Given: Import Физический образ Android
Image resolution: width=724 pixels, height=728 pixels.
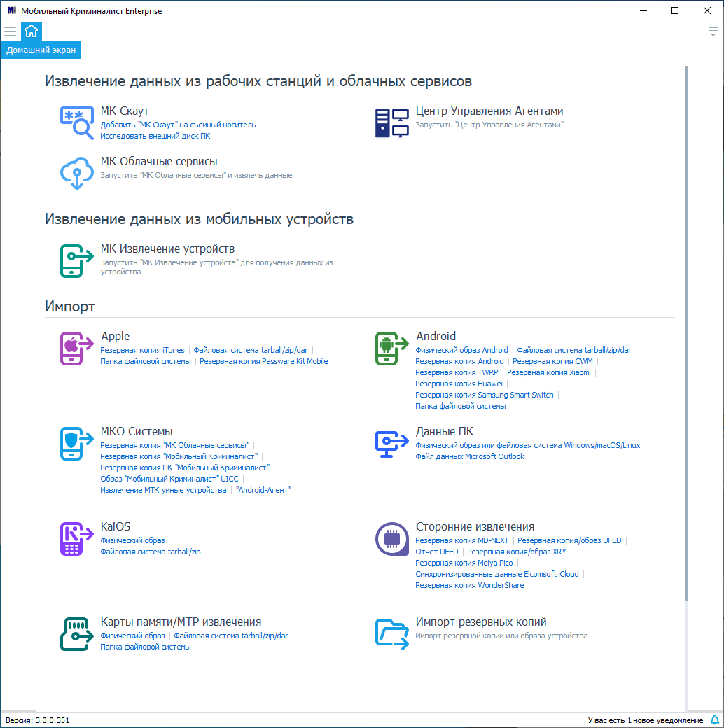Looking at the screenshot, I should 461,350.
